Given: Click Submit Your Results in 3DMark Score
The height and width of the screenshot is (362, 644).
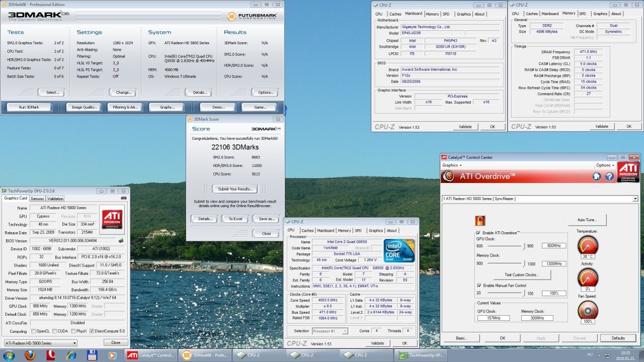Looking at the screenshot, I should point(235,189).
